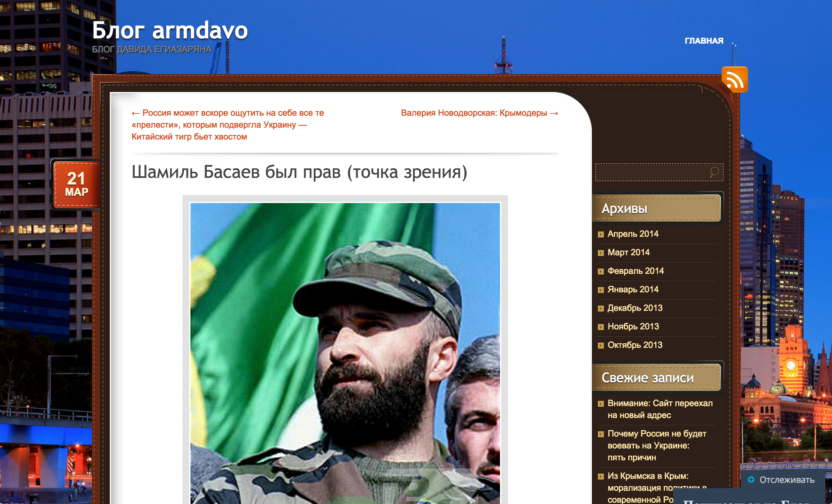This screenshot has width=832, height=504.
Task: Click bullet icon beside Почему Россия не будет
Action: click(x=601, y=434)
